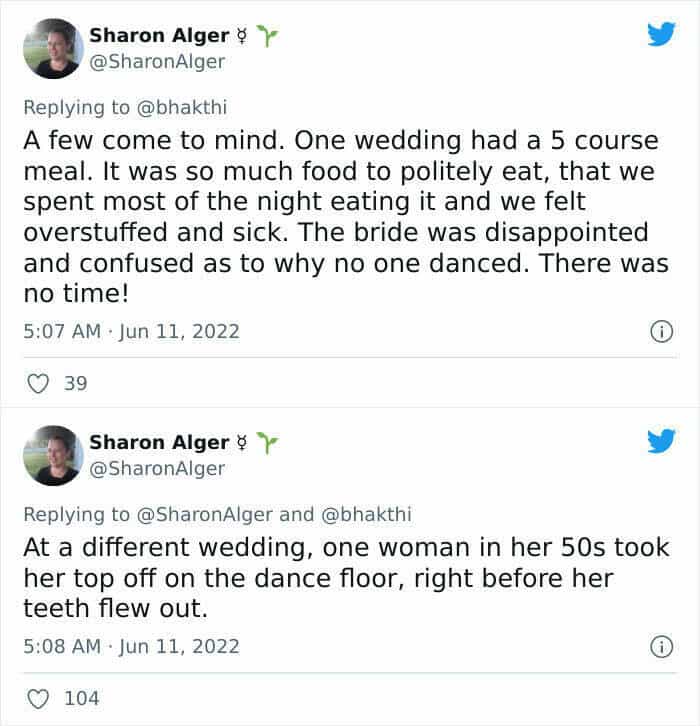Click the Sharon Alger name on the first tweet
The width and height of the screenshot is (700, 726).
pos(159,35)
